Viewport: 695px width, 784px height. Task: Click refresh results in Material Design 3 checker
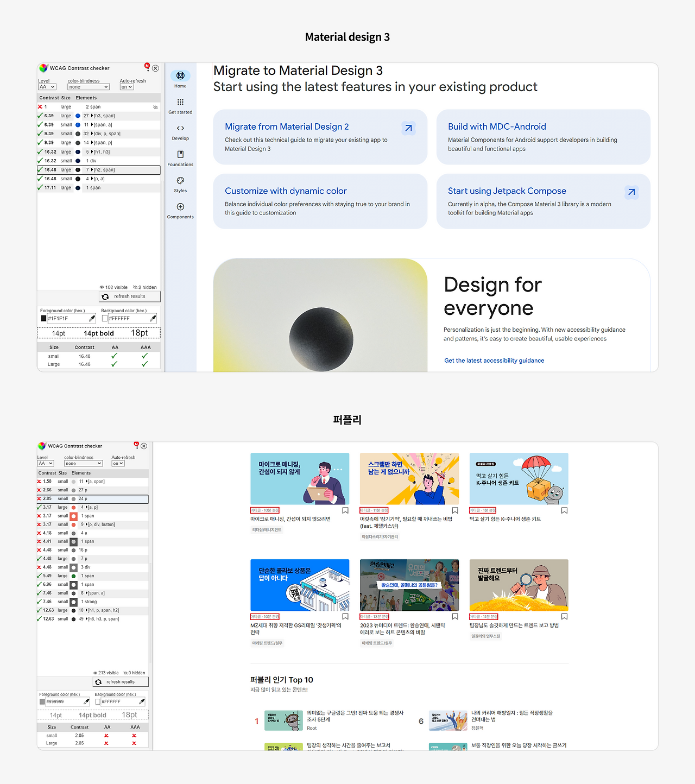tap(130, 296)
